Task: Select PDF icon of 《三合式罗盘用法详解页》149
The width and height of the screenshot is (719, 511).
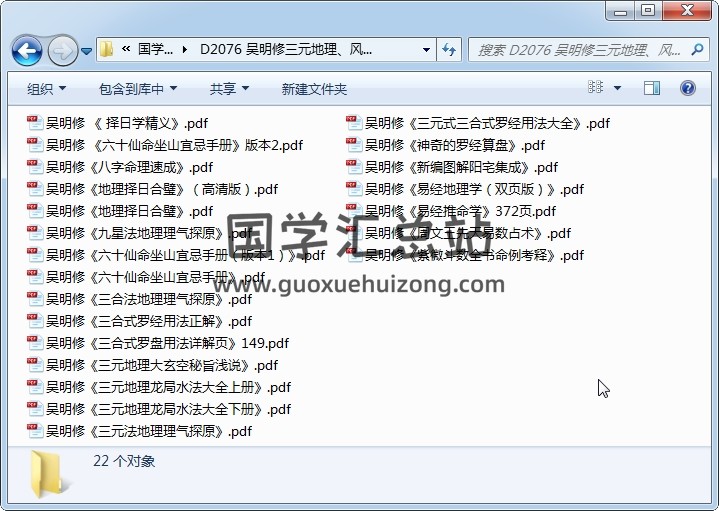Action: 34,343
